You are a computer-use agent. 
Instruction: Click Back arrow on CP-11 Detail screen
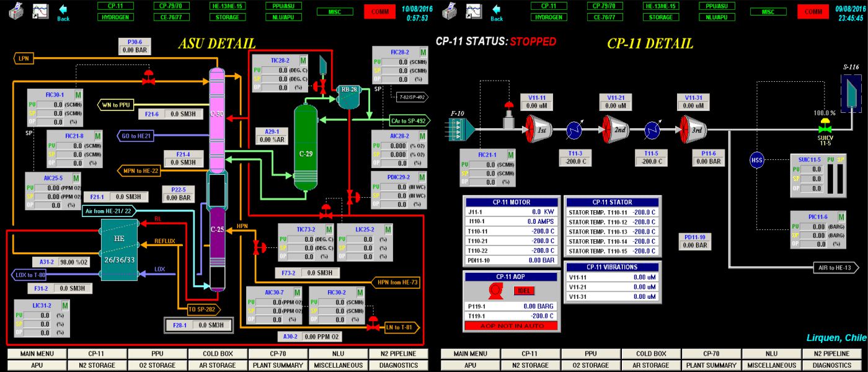497,12
